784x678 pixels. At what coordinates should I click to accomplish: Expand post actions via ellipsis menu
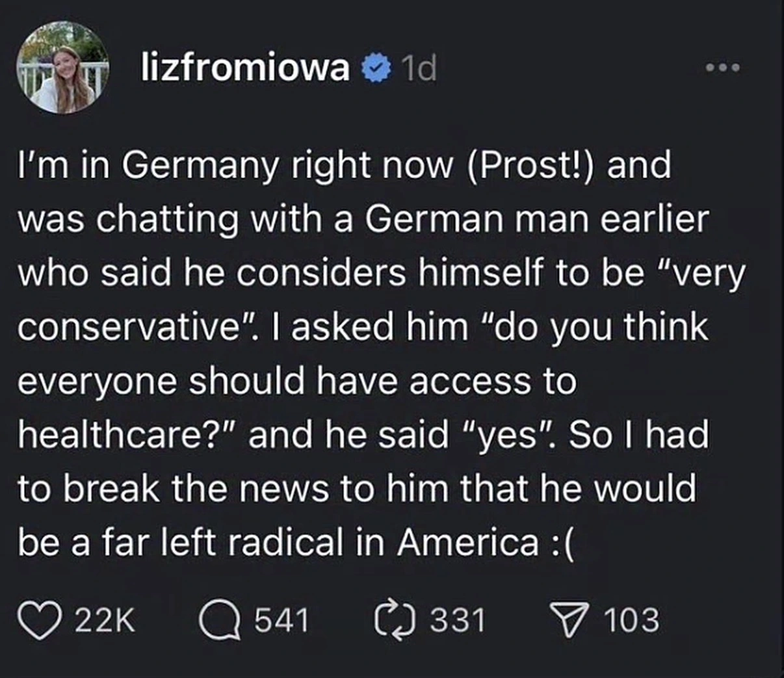tap(722, 67)
